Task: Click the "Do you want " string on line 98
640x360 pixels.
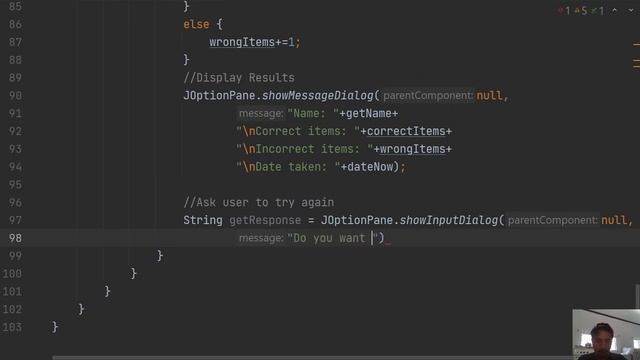Action: 333,238
